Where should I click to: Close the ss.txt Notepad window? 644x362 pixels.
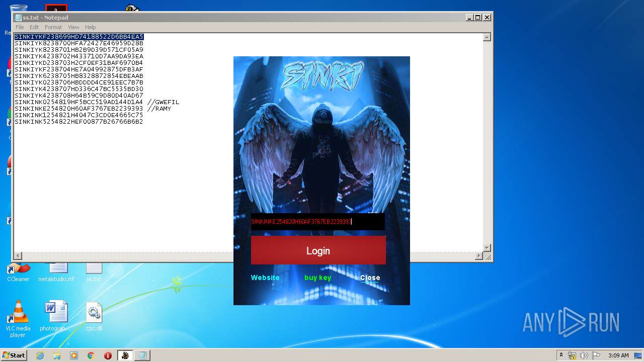[487, 17]
